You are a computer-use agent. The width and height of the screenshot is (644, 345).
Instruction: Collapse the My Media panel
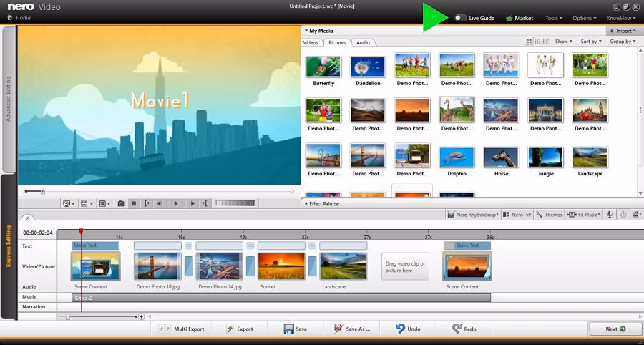306,31
